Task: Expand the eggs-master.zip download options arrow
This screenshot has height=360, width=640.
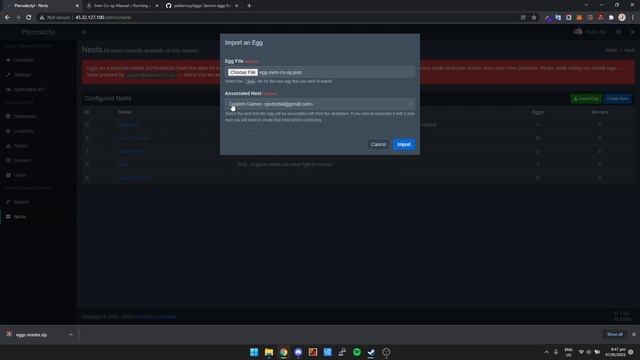Action: (71, 335)
